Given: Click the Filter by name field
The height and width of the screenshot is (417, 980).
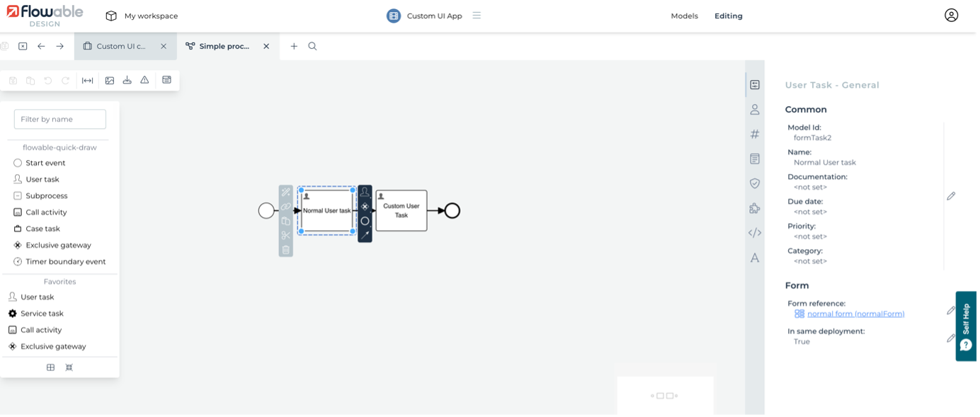Looking at the screenshot, I should tap(60, 119).
